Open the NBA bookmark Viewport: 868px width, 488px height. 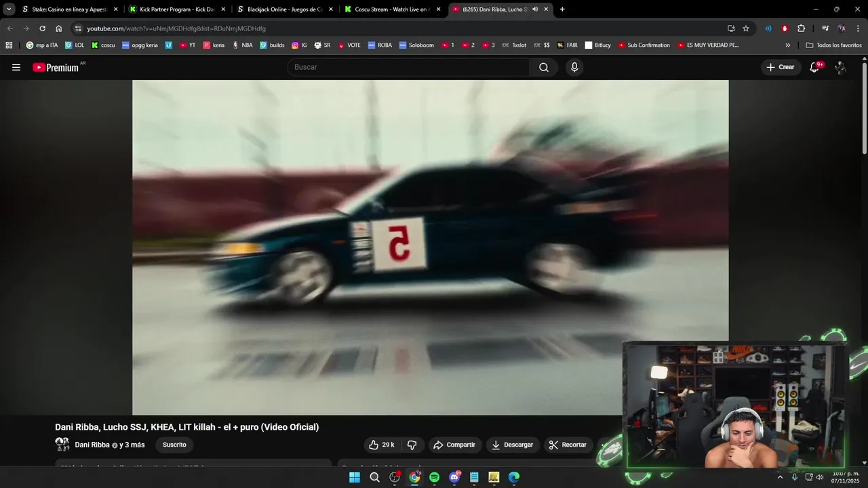pyautogui.click(x=242, y=45)
